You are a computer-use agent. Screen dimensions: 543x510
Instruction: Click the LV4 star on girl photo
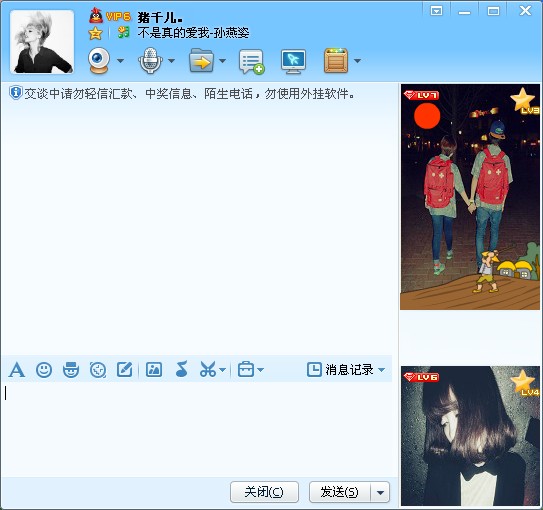coord(524,383)
